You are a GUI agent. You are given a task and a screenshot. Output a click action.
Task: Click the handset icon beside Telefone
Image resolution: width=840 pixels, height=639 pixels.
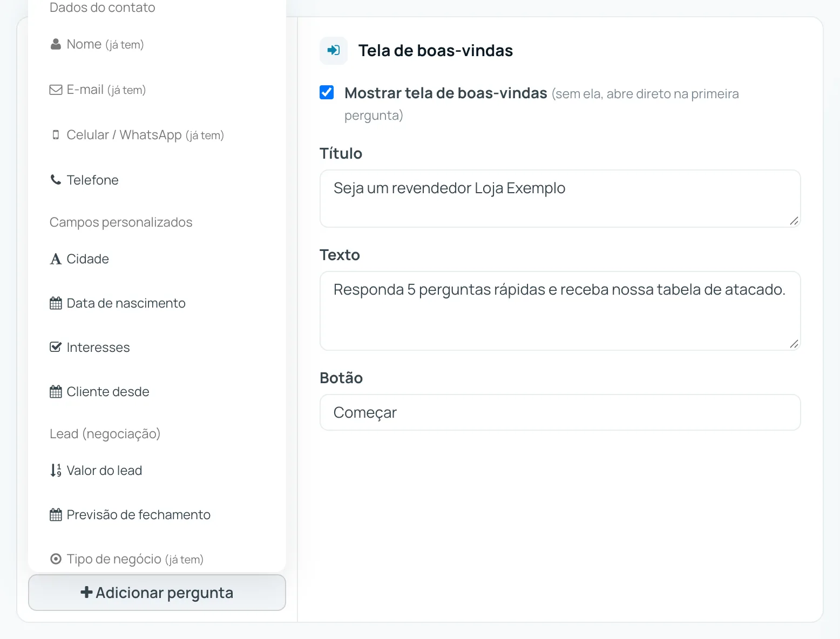click(56, 180)
